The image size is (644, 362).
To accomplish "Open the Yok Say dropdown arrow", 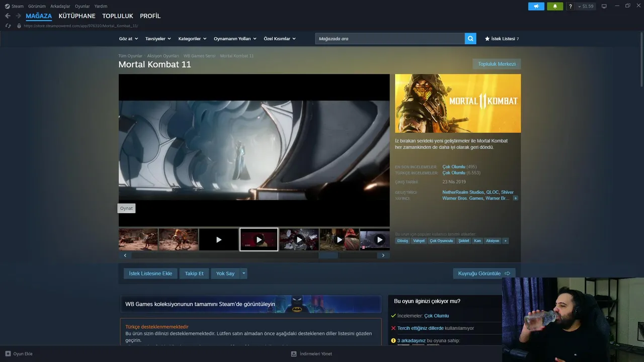I will (x=244, y=274).
